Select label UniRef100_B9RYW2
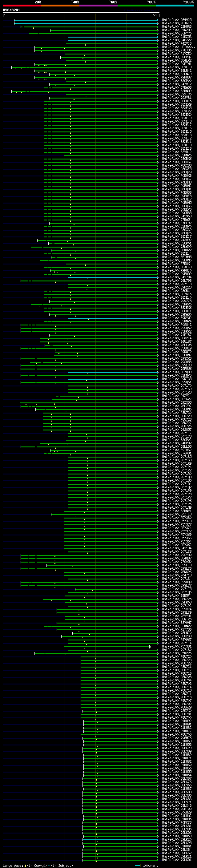 177,318
